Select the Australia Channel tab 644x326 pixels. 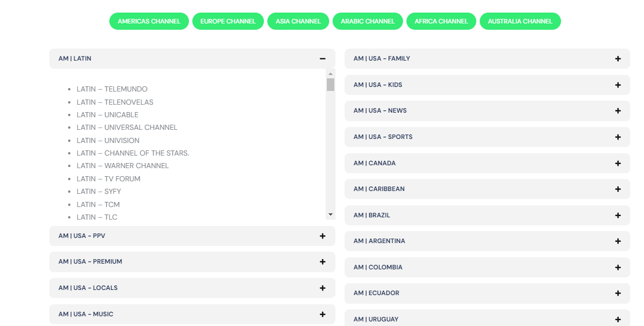click(x=520, y=21)
